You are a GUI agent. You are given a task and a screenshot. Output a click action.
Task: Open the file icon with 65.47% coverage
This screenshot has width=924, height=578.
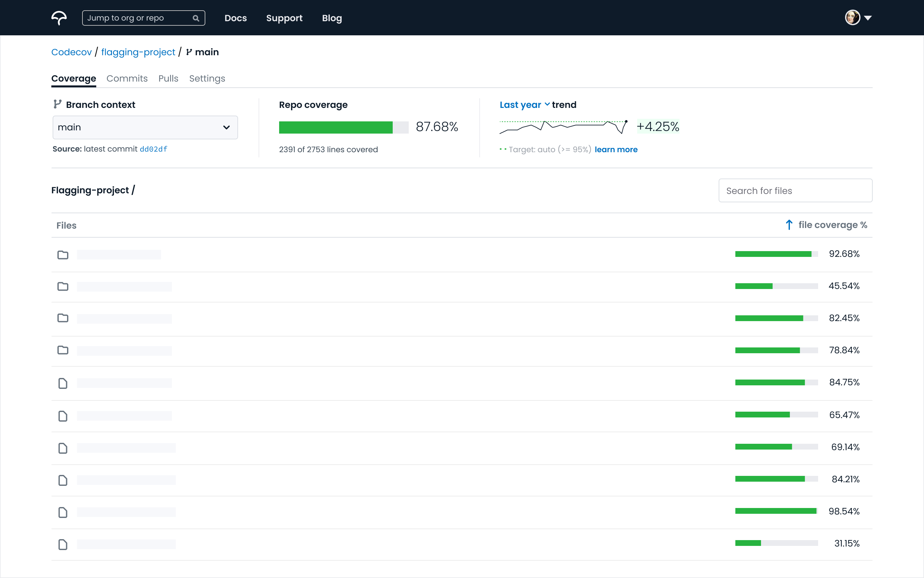pyautogui.click(x=63, y=416)
